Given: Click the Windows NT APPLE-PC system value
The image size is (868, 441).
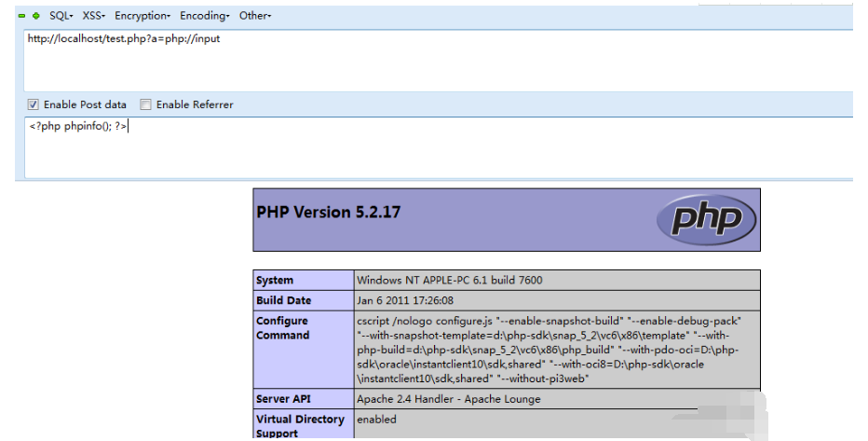Looking at the screenshot, I should click(449, 280).
